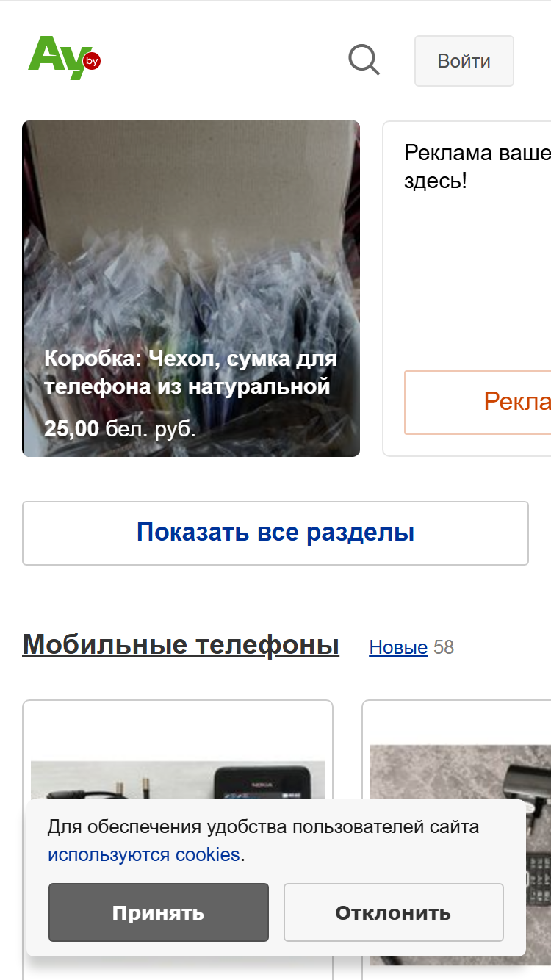Viewport: 551px width, 980px height.
Task: Follow the используются cookies link
Action: (144, 855)
